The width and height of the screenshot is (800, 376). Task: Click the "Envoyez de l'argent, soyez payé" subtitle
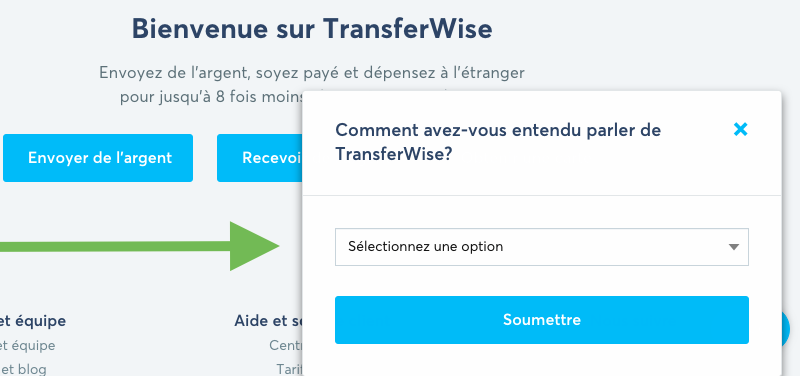(312, 72)
